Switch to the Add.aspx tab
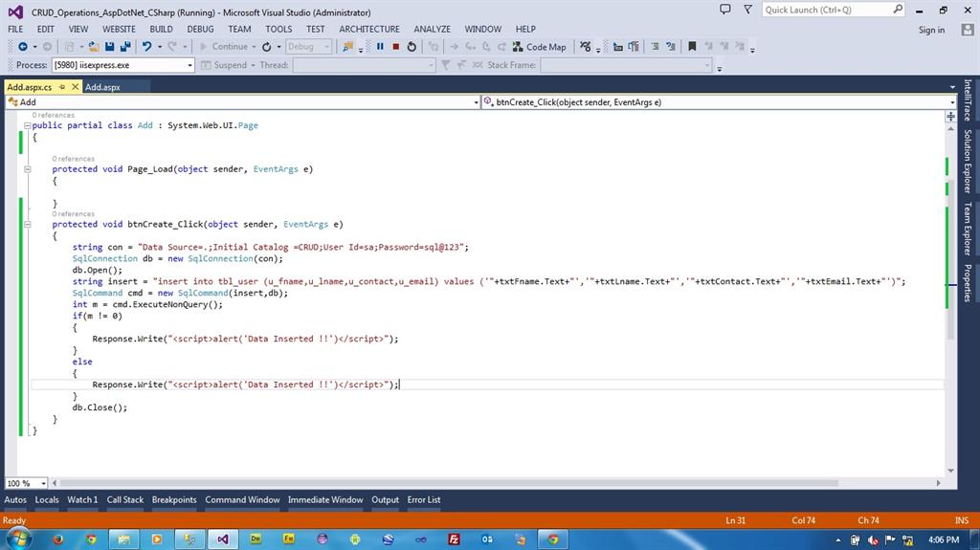 click(x=102, y=87)
